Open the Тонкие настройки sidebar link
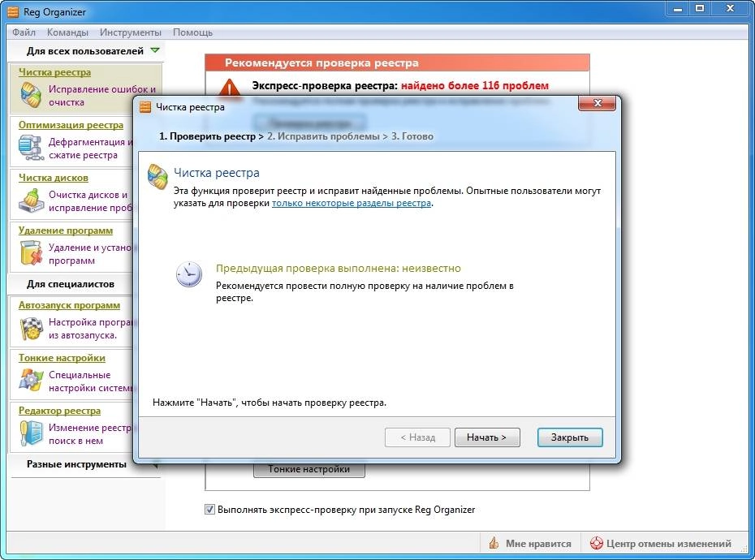Image resolution: width=755 pixels, height=560 pixels. [x=62, y=358]
